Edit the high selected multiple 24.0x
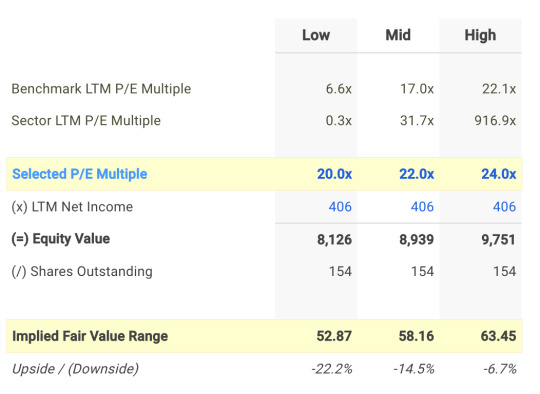 click(499, 174)
